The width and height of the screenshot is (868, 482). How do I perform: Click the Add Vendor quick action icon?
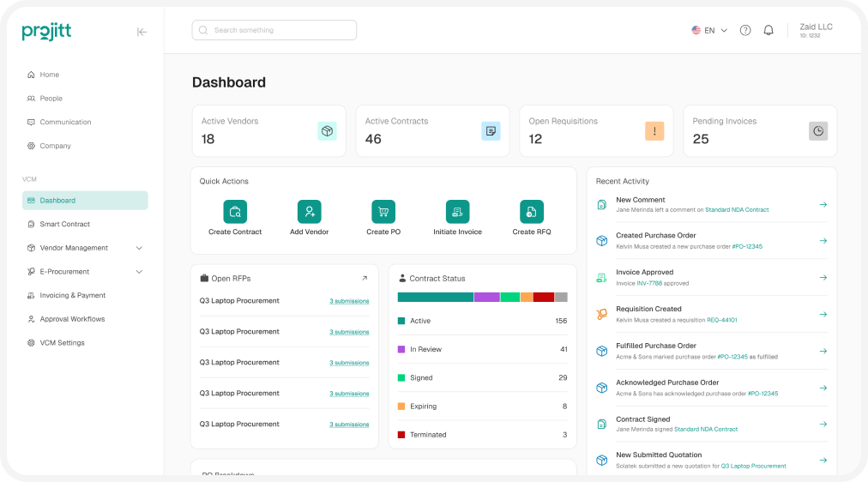click(309, 212)
